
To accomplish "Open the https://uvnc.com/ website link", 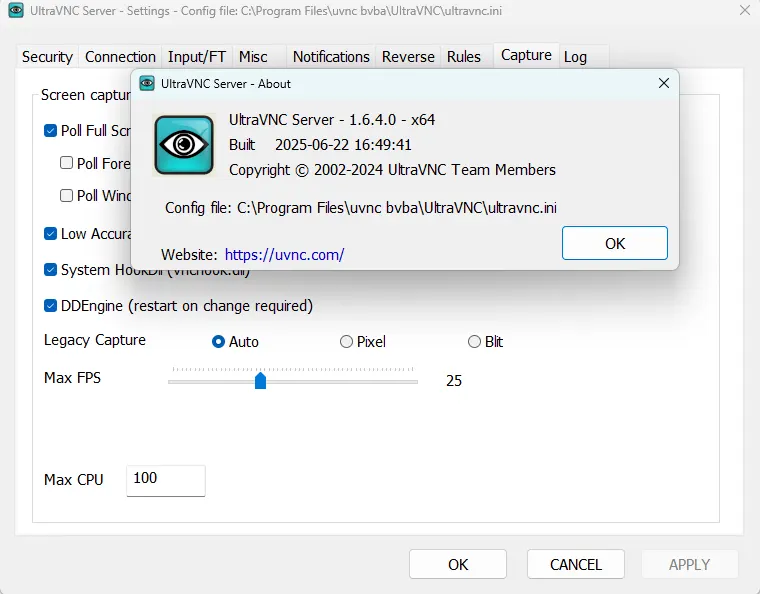I will click(x=284, y=255).
